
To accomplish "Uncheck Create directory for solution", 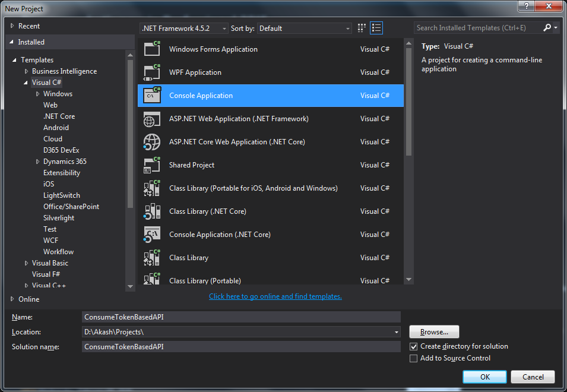I will (x=414, y=346).
